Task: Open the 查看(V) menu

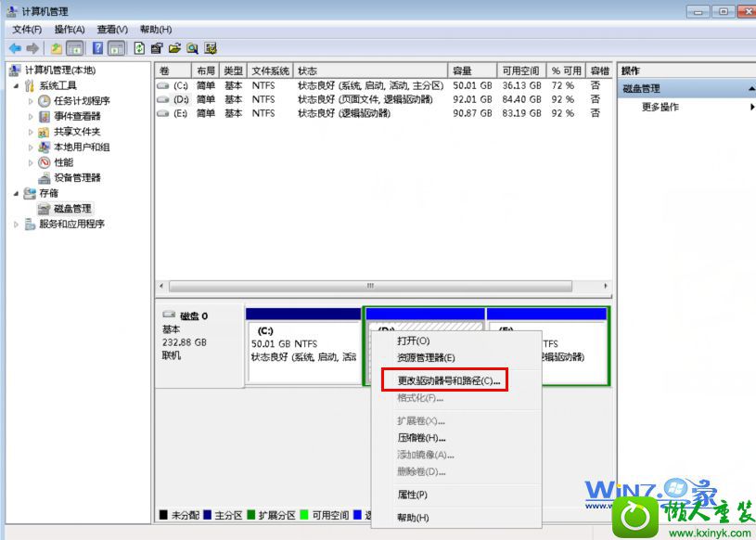Action: (x=112, y=30)
